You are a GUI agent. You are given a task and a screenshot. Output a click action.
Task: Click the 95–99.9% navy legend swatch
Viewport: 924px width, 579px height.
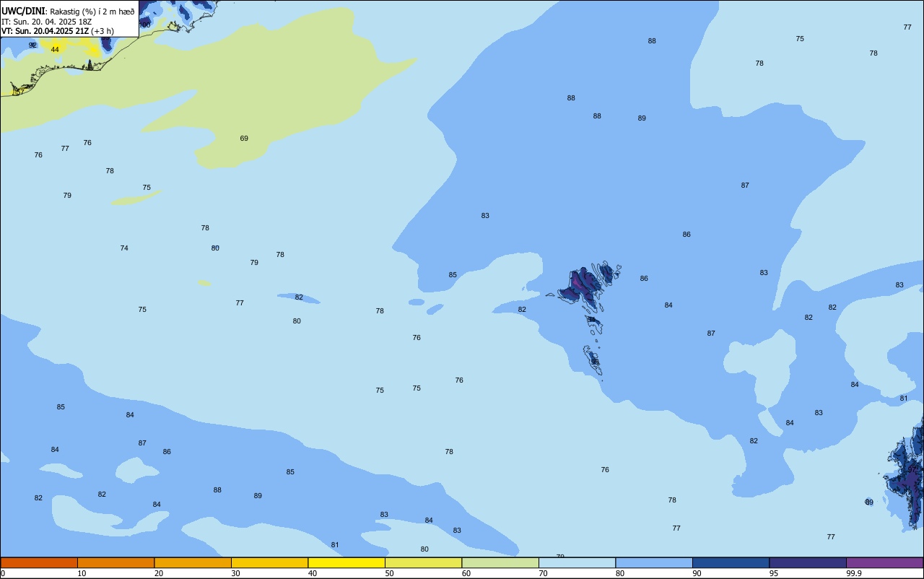pyautogui.click(x=808, y=562)
